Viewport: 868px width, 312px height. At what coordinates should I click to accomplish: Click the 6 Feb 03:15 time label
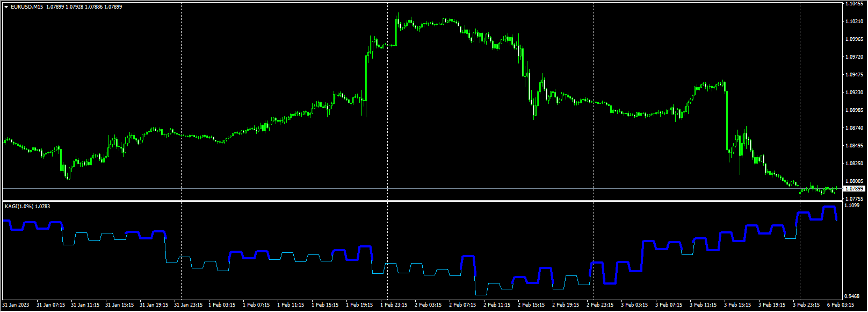tap(841, 305)
